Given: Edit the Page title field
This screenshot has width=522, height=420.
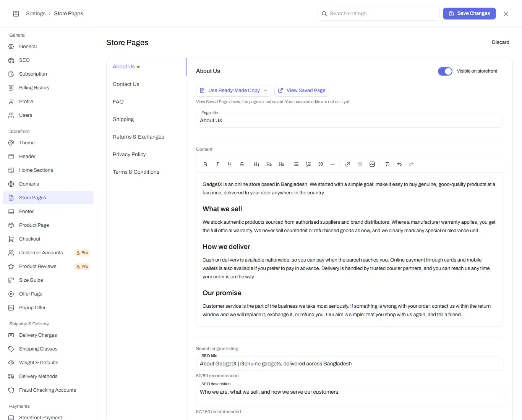Looking at the screenshot, I should (349, 121).
